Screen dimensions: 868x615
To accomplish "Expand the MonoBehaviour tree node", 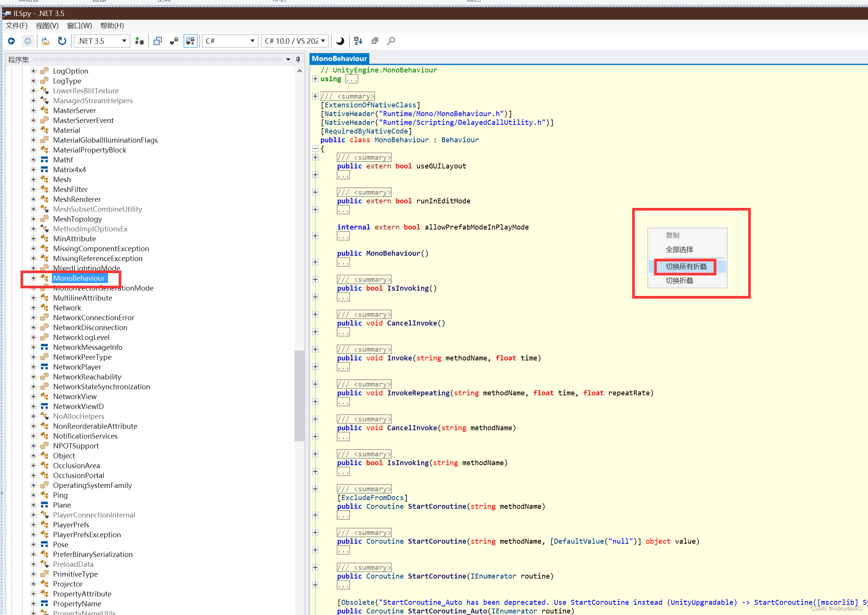I will 33,278.
